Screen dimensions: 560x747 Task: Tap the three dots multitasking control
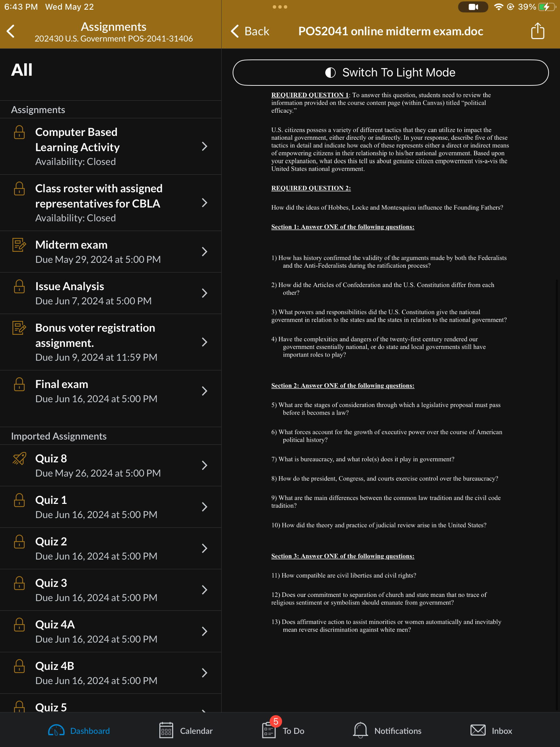280,7
